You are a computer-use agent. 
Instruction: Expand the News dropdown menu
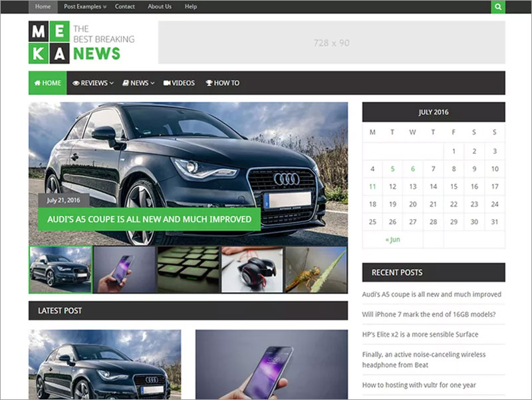pos(138,83)
